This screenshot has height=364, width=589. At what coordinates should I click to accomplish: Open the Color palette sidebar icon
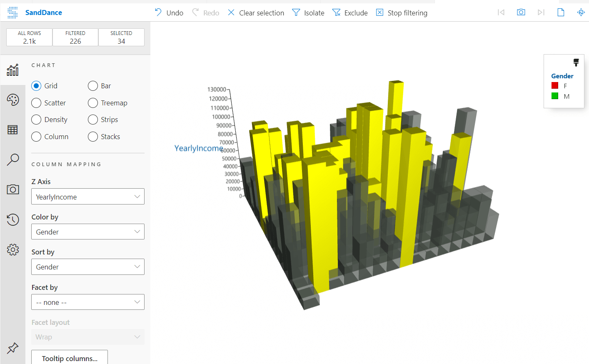(x=13, y=100)
